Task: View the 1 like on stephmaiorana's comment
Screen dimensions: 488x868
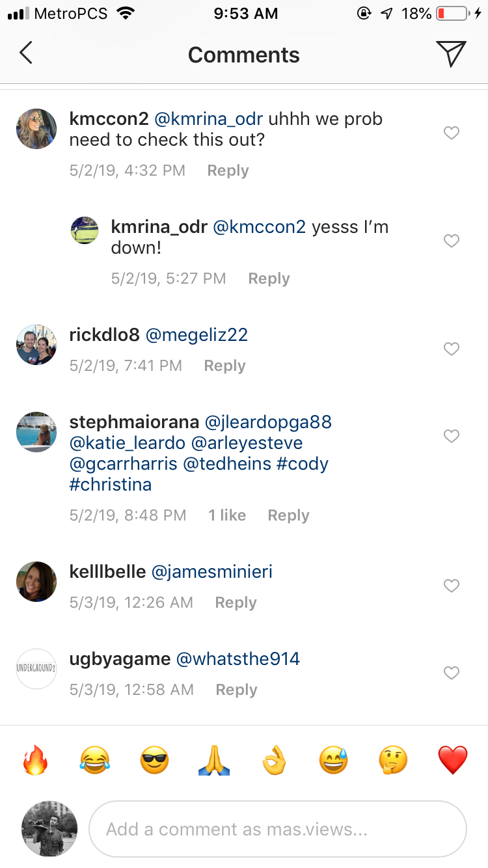Action: (x=227, y=515)
